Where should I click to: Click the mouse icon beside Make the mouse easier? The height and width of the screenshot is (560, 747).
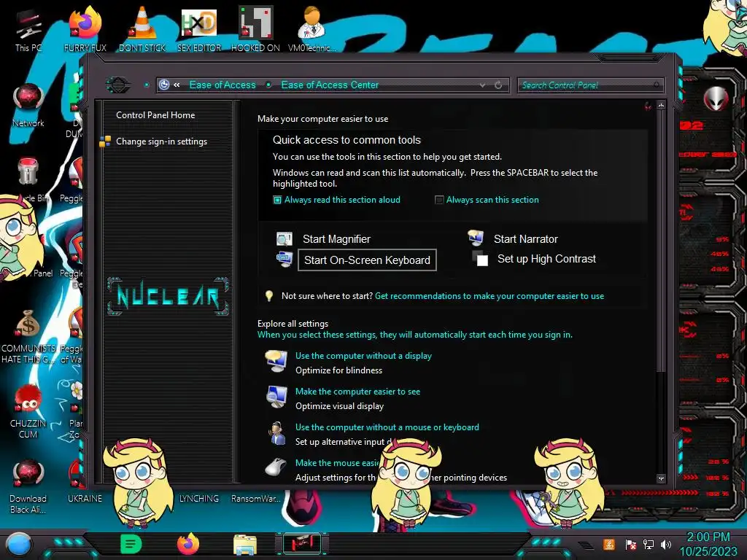click(275, 467)
